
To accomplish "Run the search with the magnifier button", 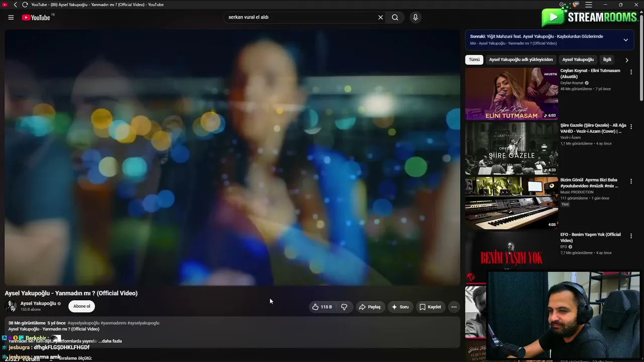I will click(395, 18).
